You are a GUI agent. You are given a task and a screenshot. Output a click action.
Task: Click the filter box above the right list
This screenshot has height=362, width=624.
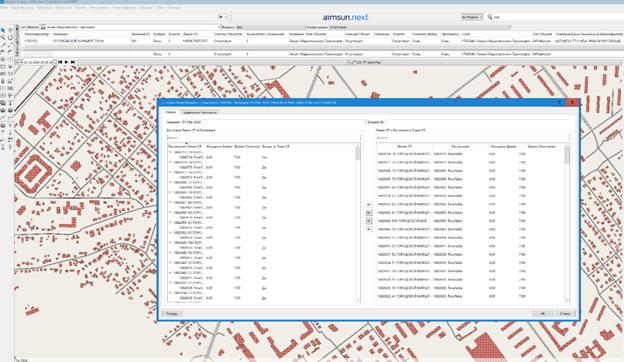click(x=473, y=138)
